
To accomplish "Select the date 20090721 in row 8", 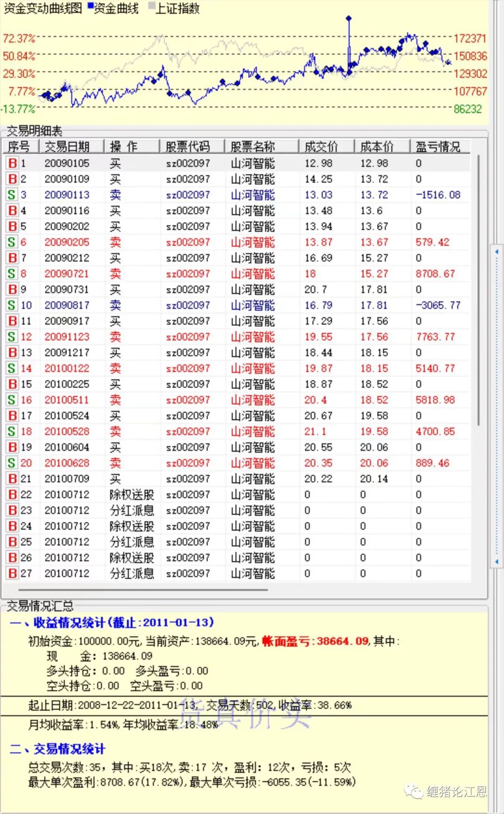I will (67, 274).
